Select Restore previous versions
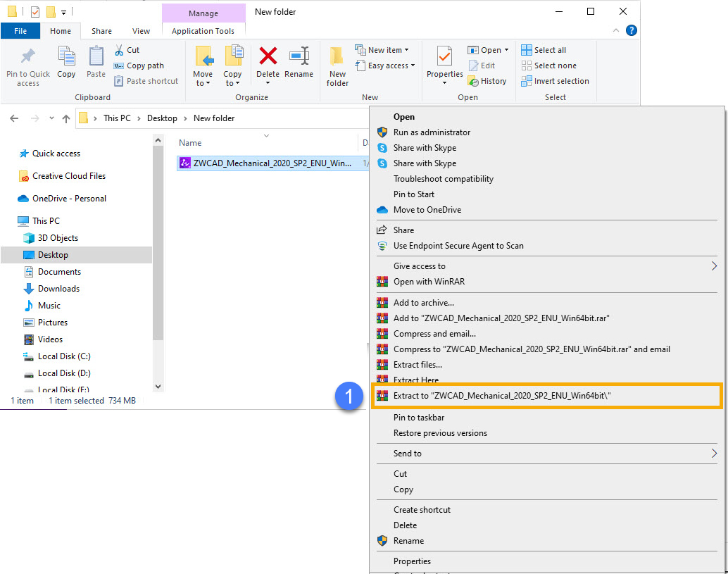The width and height of the screenshot is (728, 574). (441, 433)
